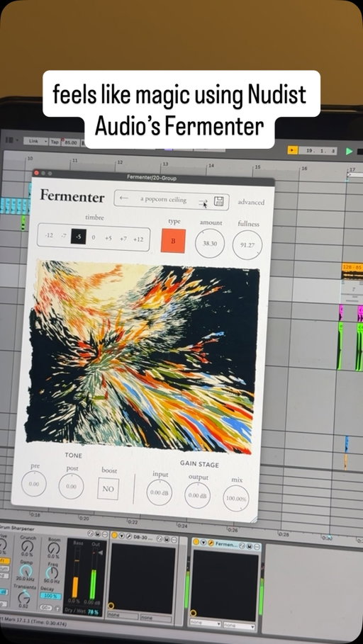The image size is (363, 644).
Task: Select timbre value +7
Action: point(123,238)
